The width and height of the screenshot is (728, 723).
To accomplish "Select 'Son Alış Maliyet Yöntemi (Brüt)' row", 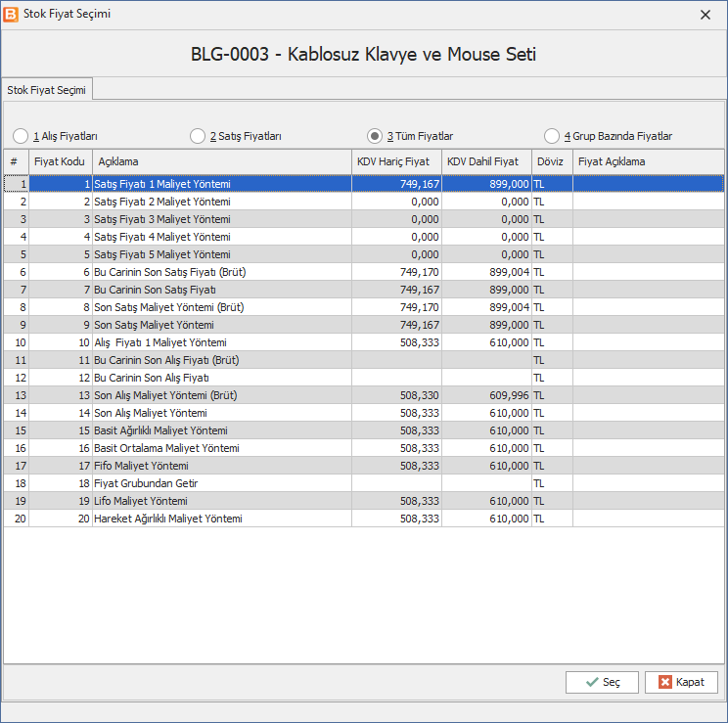I will [364, 395].
